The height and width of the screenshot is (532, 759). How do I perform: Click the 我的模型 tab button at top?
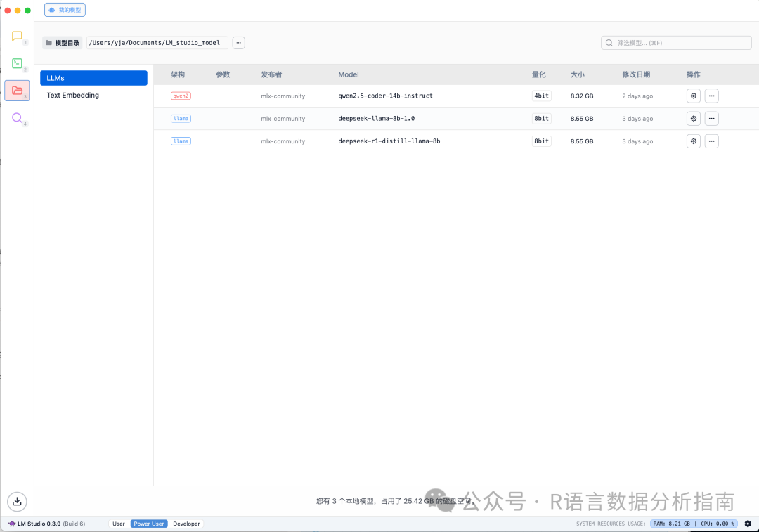pyautogui.click(x=65, y=10)
